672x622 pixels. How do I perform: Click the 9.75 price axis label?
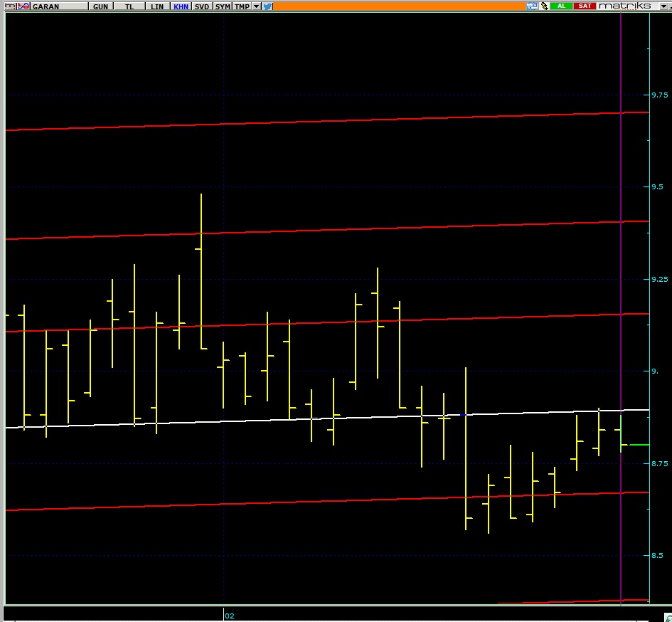pos(660,95)
